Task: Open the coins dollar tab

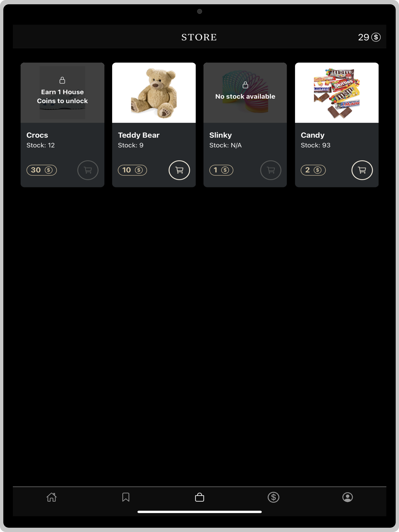Action: pyautogui.click(x=273, y=497)
